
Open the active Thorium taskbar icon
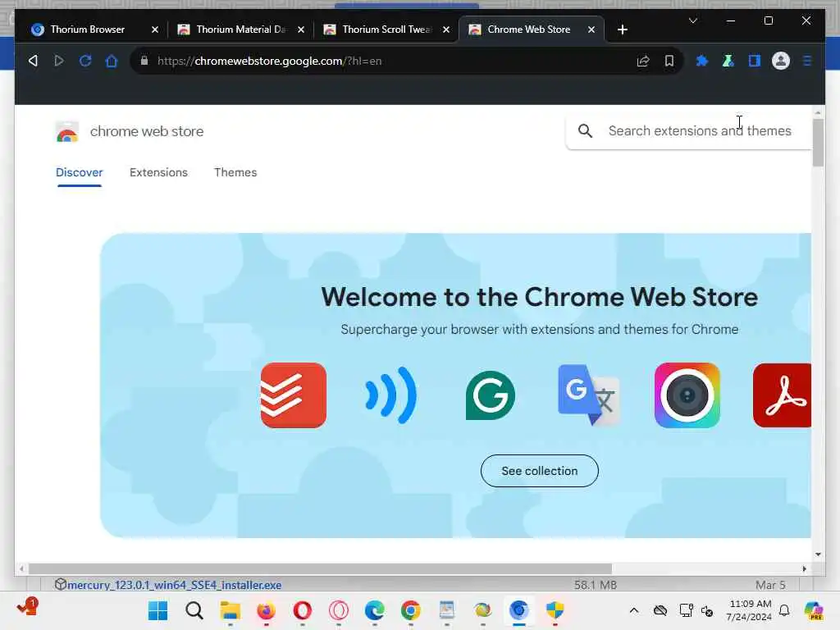519,610
